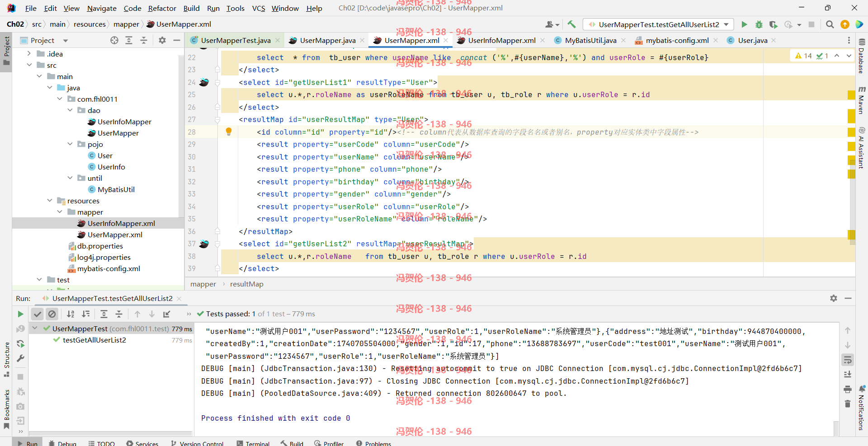Viewport: 868px width, 446px height.
Task: Switch to mybatis-config.xml tab
Action: click(677, 40)
